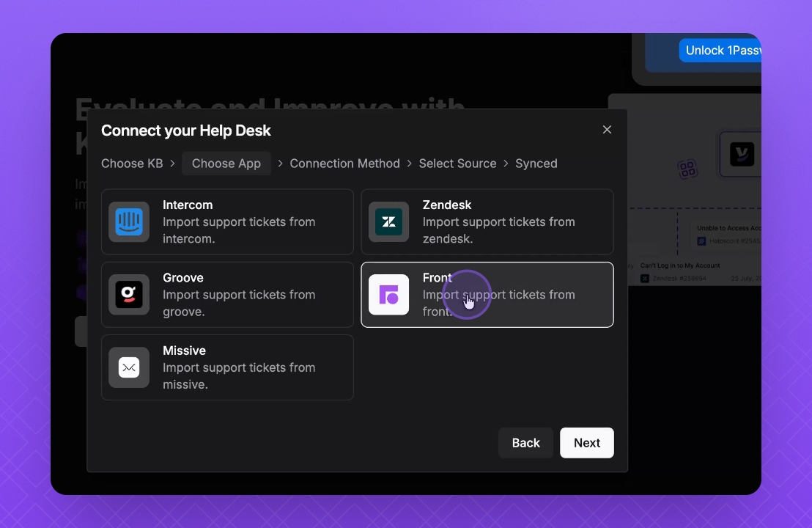Open the Synced breadcrumb step
Screen dimensions: 812x528
pos(536,164)
